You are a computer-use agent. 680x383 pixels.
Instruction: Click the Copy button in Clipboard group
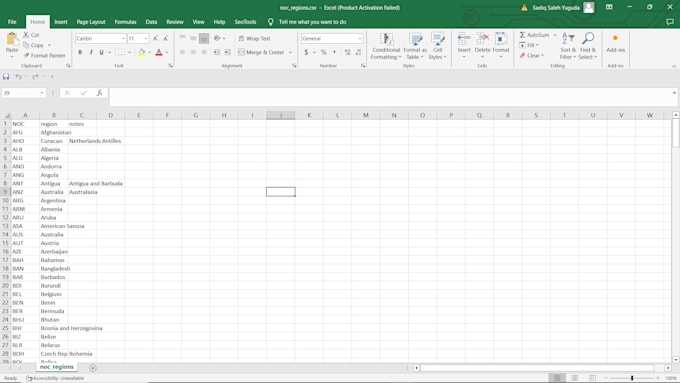(x=33, y=45)
